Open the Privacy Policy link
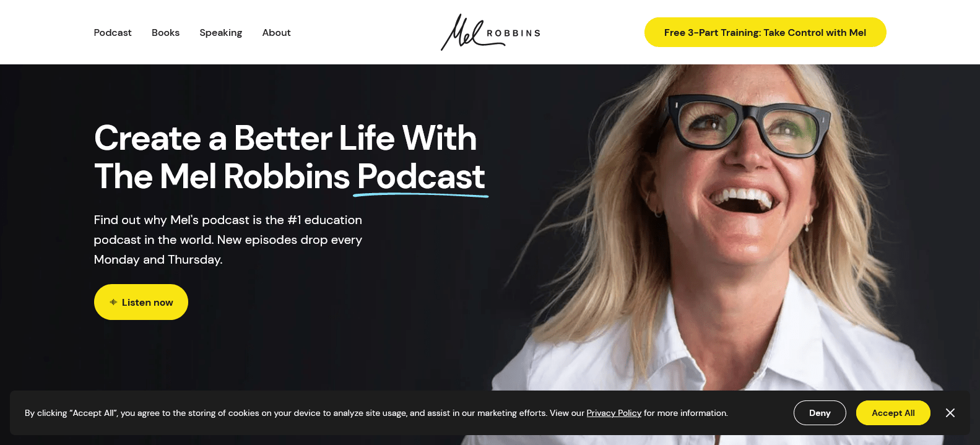 (614, 413)
